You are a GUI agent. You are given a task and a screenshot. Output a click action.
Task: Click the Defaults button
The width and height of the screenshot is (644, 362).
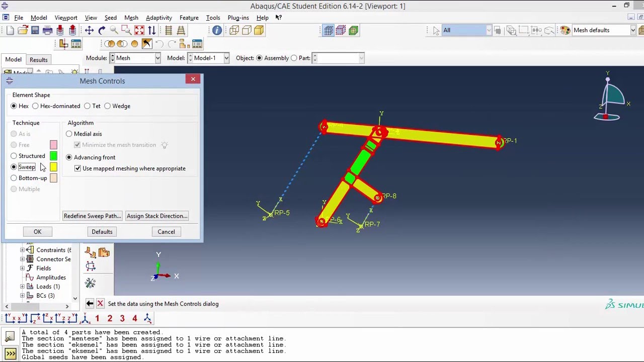(102, 232)
